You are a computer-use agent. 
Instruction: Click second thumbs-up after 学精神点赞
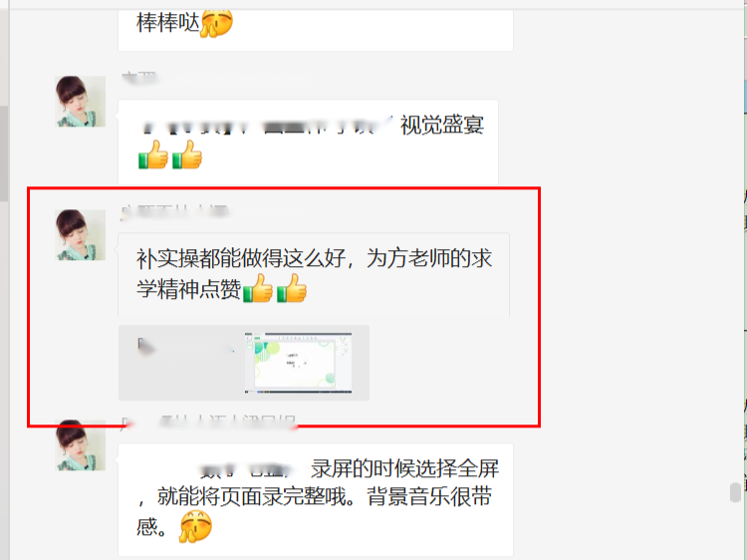click(292, 288)
